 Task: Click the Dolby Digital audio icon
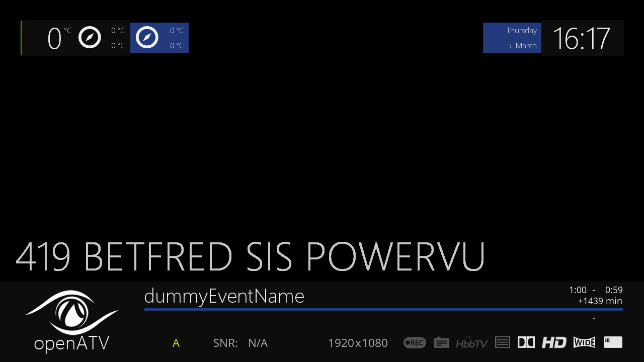[526, 342]
